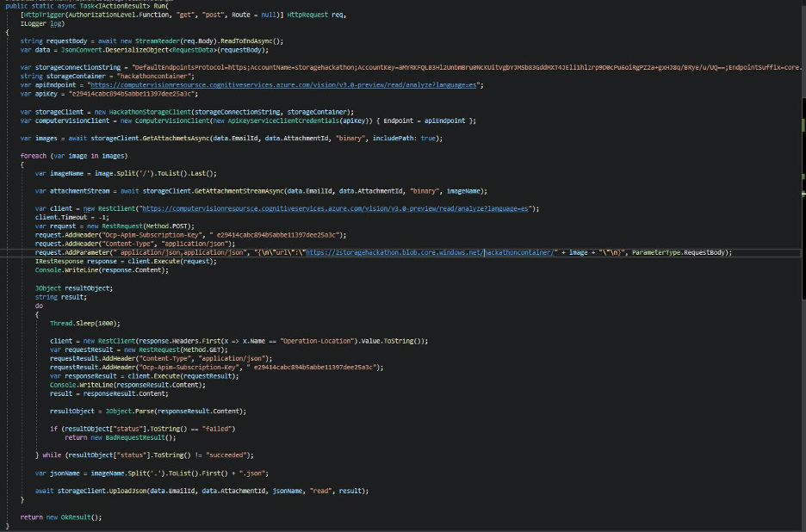Viewport: 806px width, 532px height.
Task: Open the URL inside the RestClient constructor
Action: [x=335, y=208]
